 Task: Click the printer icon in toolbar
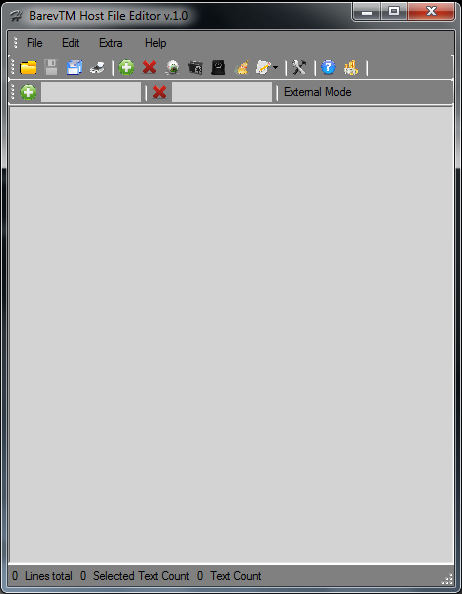(97, 68)
